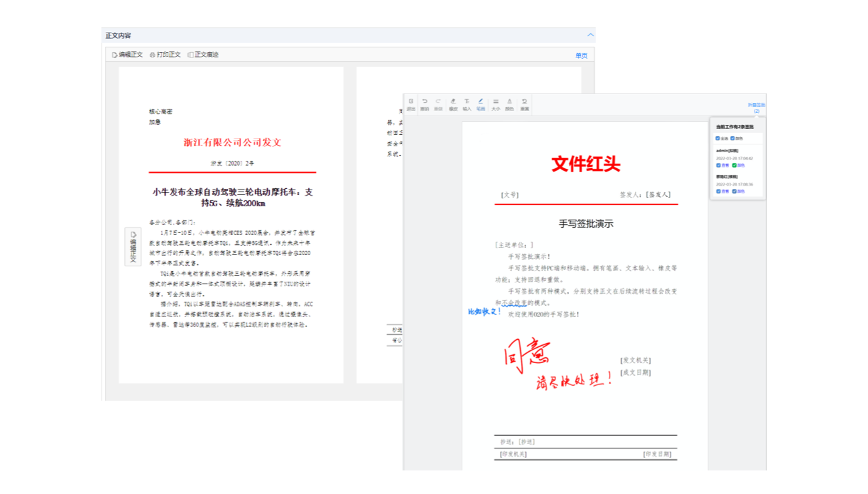Toggle 查看 checkbox under admin annotation
Image resolution: width=868 pixels, height=494 pixels.
(718, 165)
